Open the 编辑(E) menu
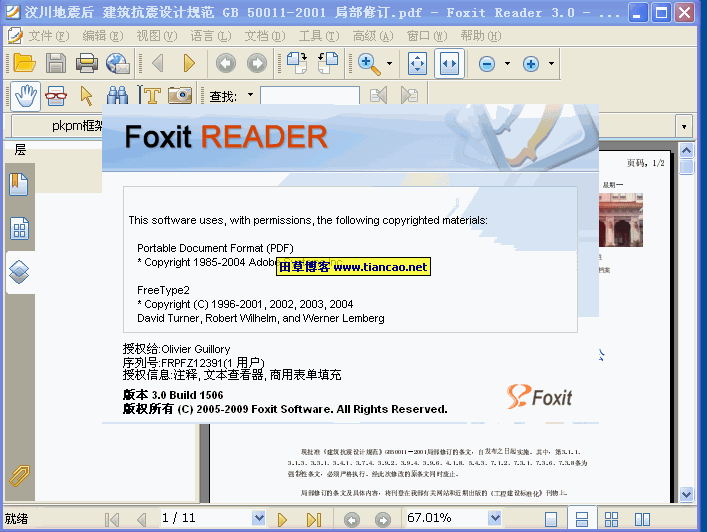Image resolution: width=707 pixels, height=532 pixels. [x=103, y=36]
